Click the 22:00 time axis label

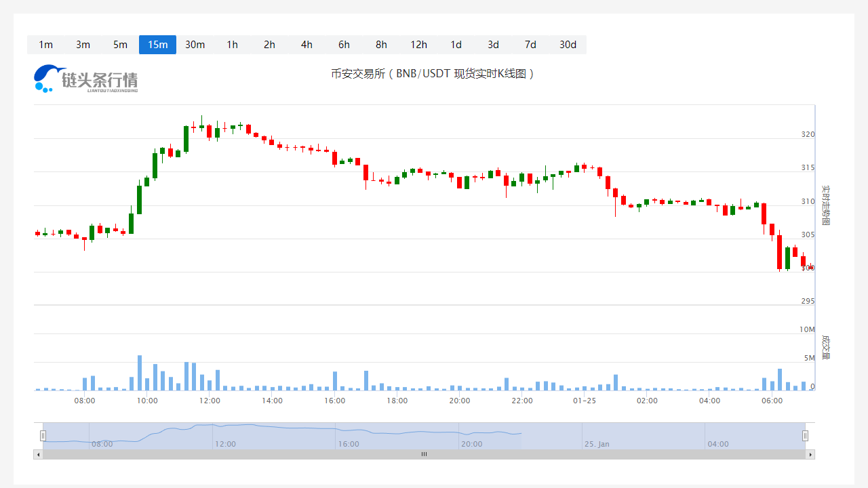(522, 401)
